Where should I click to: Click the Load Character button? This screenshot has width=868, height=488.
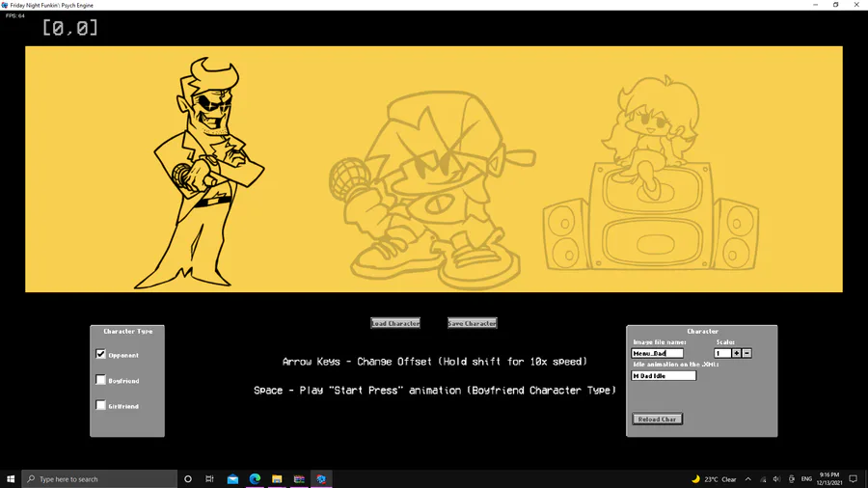tap(395, 323)
